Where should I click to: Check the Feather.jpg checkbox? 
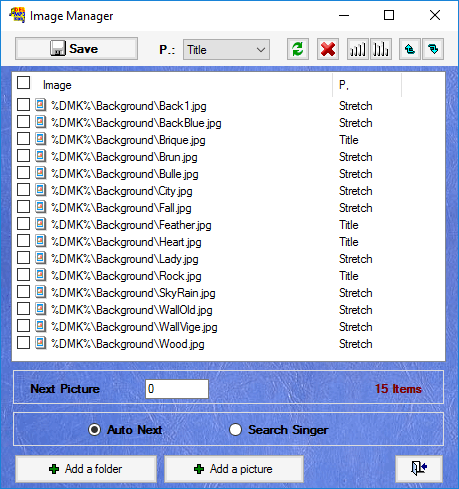(23, 224)
